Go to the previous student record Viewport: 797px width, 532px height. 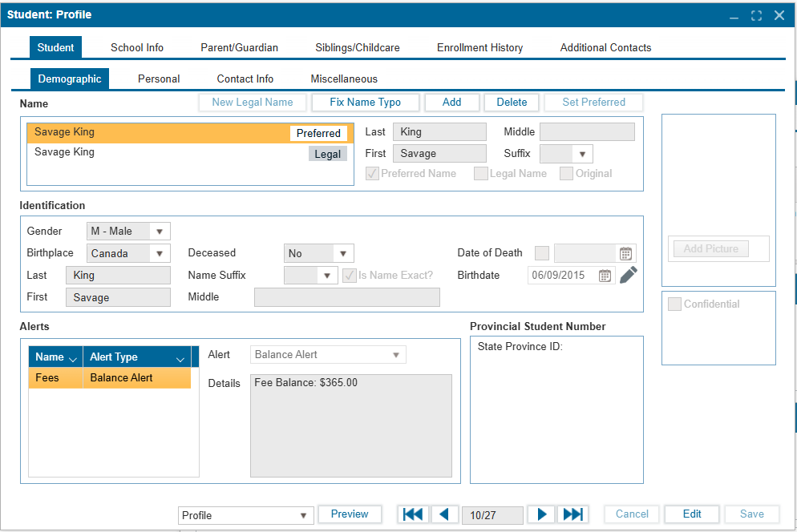445,514
